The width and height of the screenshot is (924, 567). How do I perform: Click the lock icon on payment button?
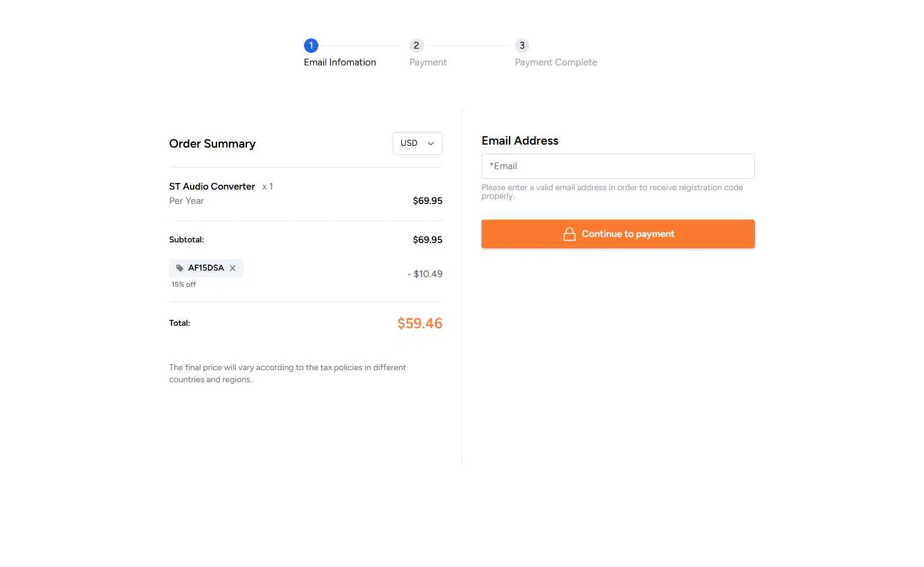pos(570,234)
